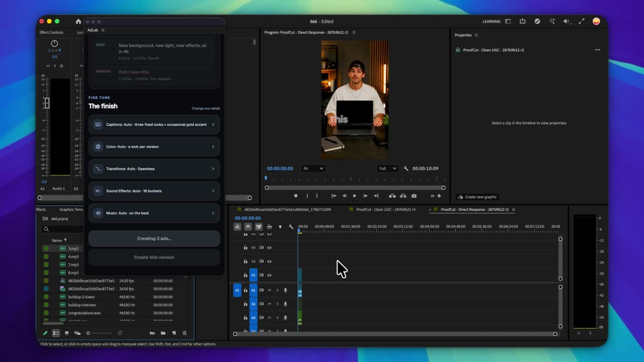This screenshot has height=362, width=644.
Task: Switch project panel to Icon View
Action: [67, 333]
